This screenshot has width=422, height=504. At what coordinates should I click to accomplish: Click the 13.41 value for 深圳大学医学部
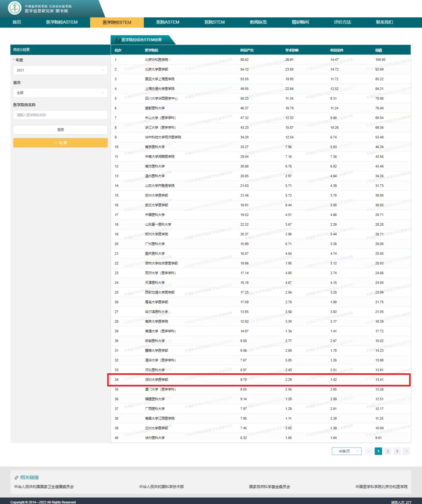(x=379, y=380)
